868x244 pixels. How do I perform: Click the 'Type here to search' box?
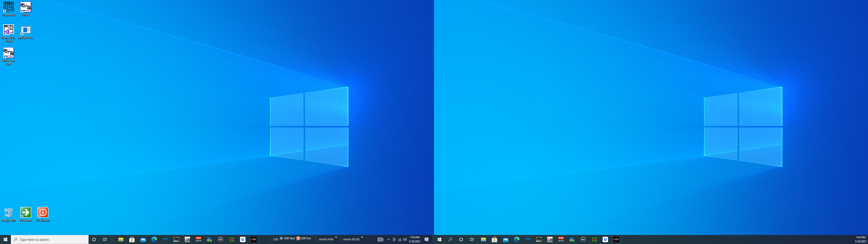click(x=50, y=239)
